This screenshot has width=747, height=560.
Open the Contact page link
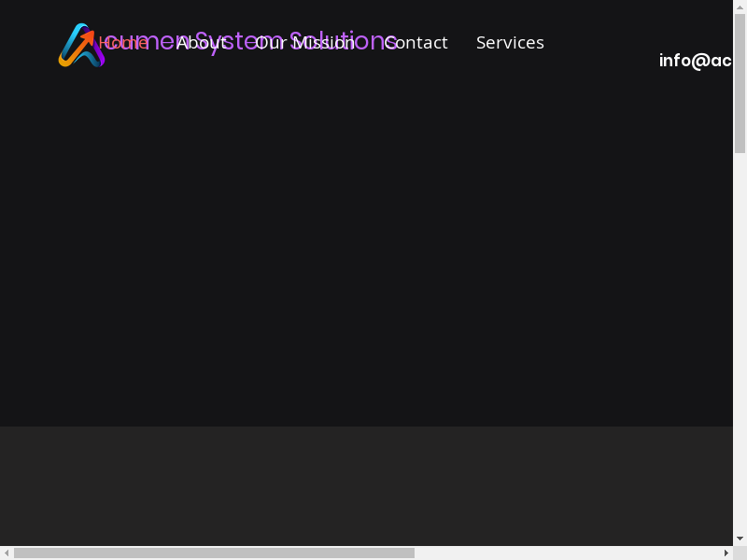pos(416,43)
